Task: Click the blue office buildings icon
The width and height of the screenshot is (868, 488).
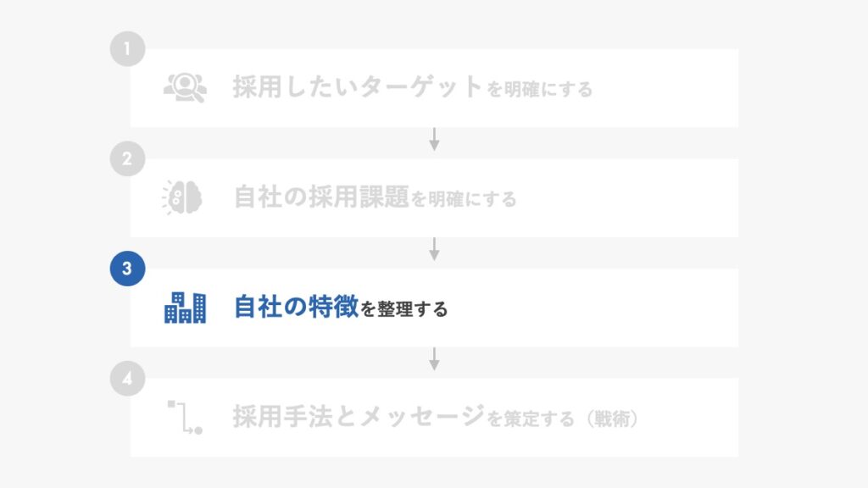Action: [x=185, y=308]
